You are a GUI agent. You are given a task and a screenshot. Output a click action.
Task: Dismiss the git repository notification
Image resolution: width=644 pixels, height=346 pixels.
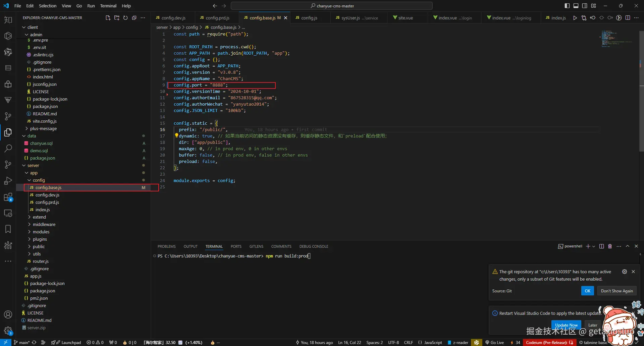click(633, 272)
